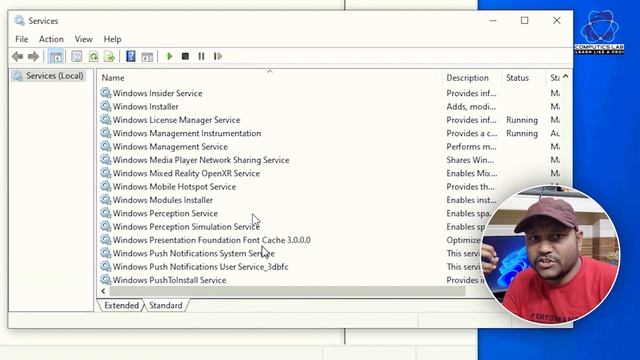
Task: Open the Help menu
Action: tap(112, 39)
